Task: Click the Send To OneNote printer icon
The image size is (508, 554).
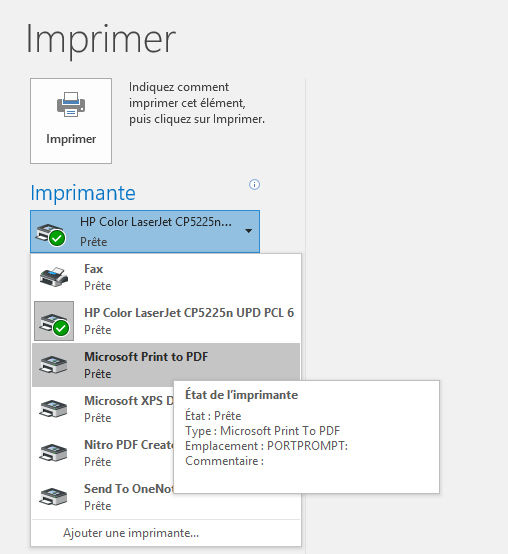Action: coord(53,497)
